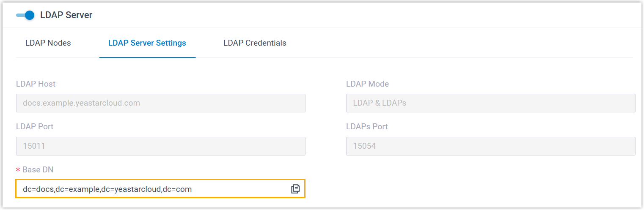Click the LDAPs Port field showing 15054
Screen dimensions: 644x210
tap(490, 146)
